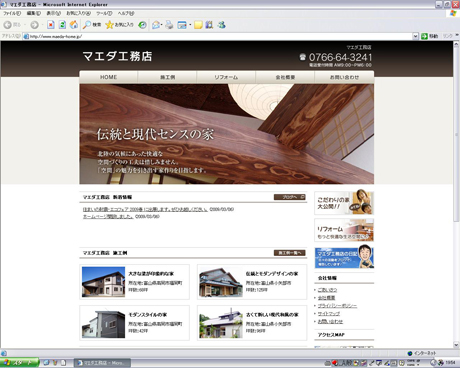Click the Edit page toolbar icon
The height and width of the screenshot is (368, 460).
click(182, 25)
